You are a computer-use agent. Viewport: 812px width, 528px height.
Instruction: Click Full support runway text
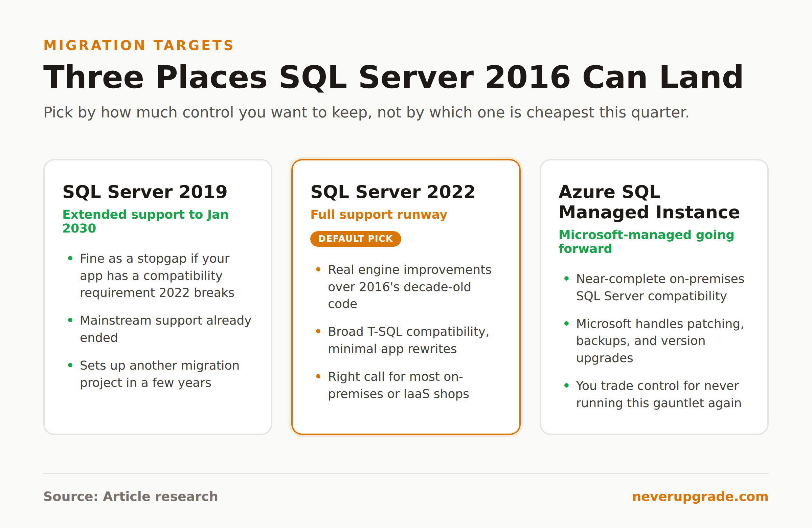[x=379, y=214]
